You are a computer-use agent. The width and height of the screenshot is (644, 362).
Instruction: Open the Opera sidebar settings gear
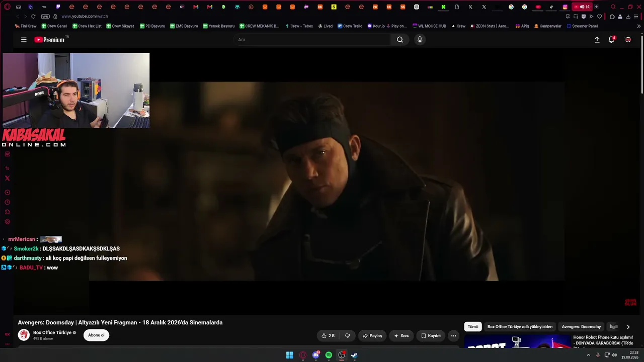7,222
